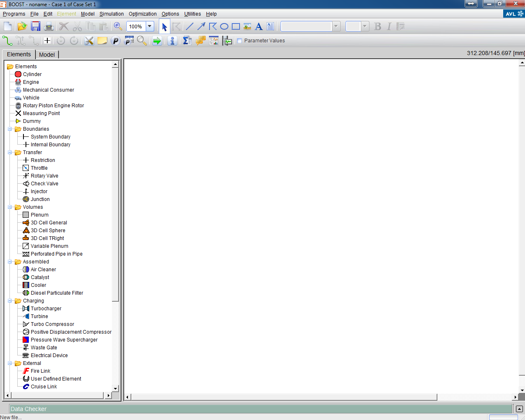Toggle the Parameter Values checkbox
This screenshot has height=420, width=525.
[x=239, y=41]
